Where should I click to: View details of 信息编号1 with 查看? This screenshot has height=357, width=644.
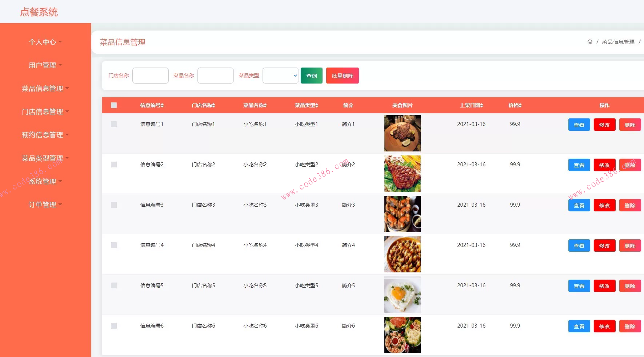(x=579, y=125)
